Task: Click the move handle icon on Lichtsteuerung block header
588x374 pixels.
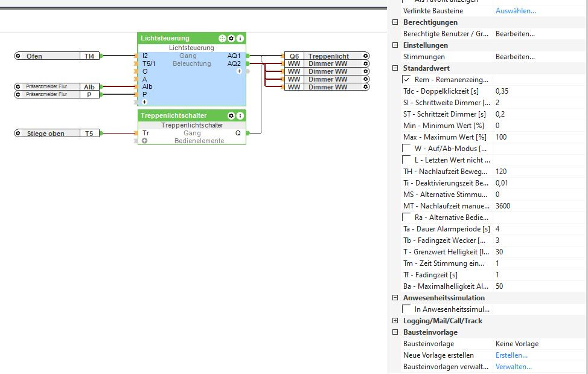Action: pos(222,38)
